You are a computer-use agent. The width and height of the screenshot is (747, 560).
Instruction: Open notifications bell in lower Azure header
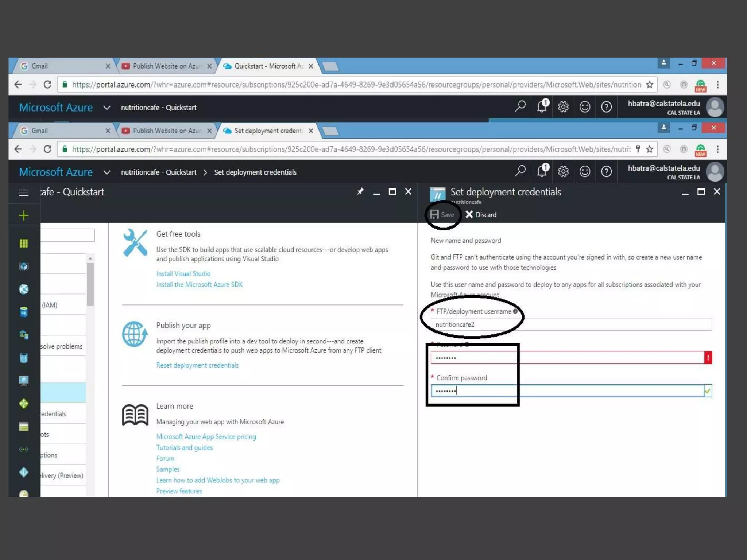(542, 171)
